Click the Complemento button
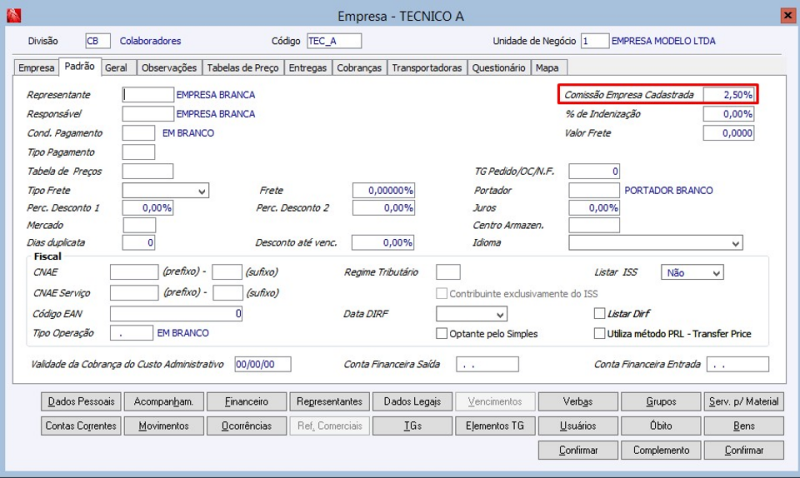The width and height of the screenshot is (800, 478). [x=661, y=450]
